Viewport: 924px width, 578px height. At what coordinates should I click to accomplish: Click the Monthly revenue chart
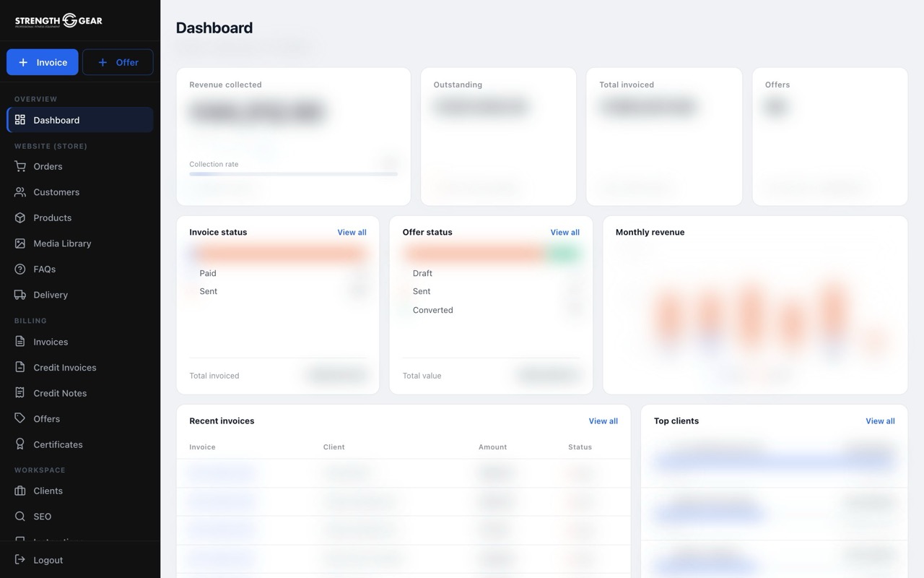[x=755, y=312]
